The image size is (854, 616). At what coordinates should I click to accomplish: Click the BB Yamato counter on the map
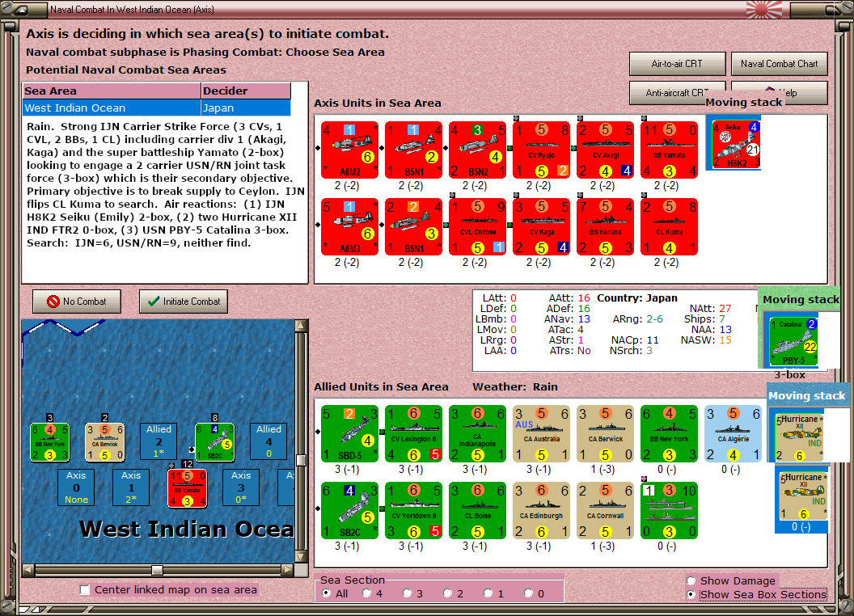tap(188, 488)
